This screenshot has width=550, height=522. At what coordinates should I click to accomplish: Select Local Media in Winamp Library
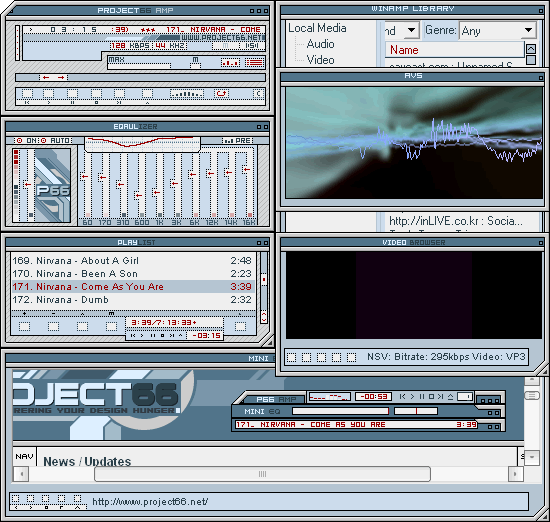point(317,28)
